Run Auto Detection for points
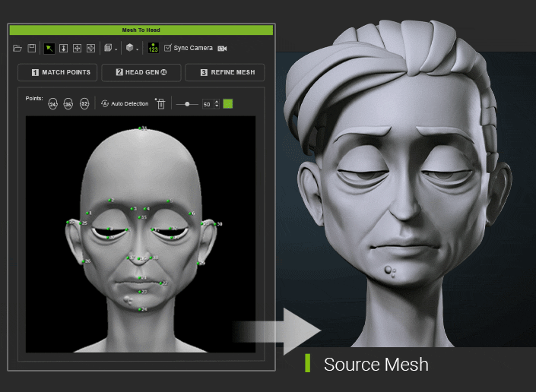536x392 pixels. point(125,103)
